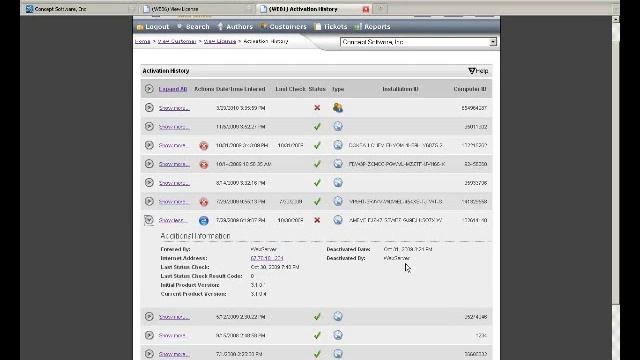Screen dimensions: 640x360
Task: Open the Concept Software, Inc dropdown
Action: coord(418,42)
